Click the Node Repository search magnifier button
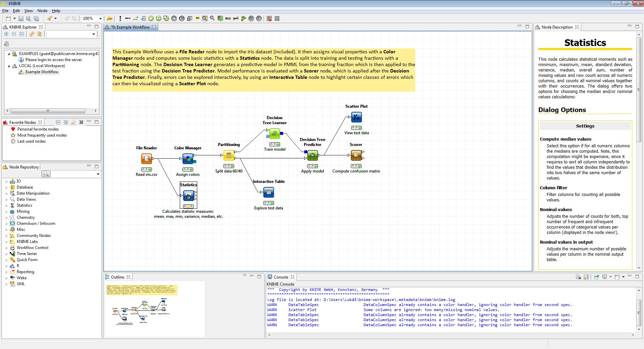Viewport: 644px width, 349px height. [x=46, y=174]
